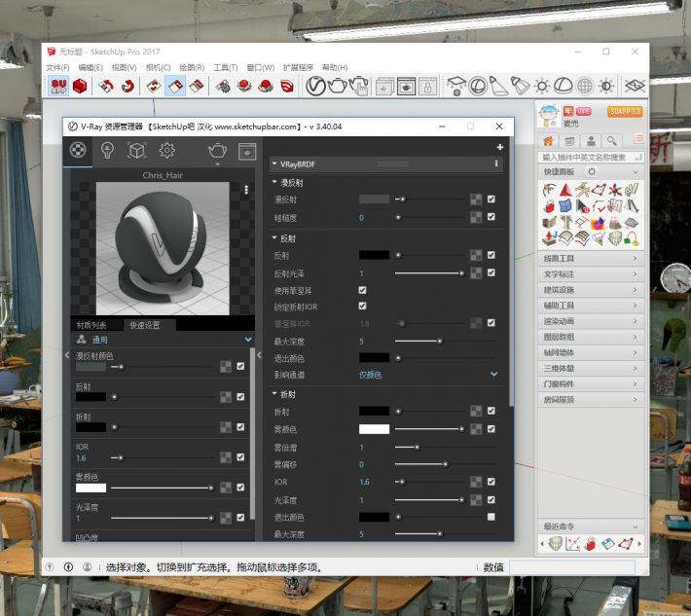This screenshot has width=691, height=616.
Task: Open the V-Ray geometry tab (cube icon)
Action: 137,150
